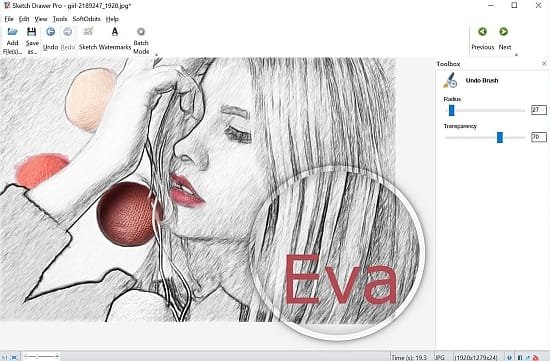Click the Twitter icon in status bar
Viewport: 550px width, 361px height.
pyautogui.click(x=528, y=357)
